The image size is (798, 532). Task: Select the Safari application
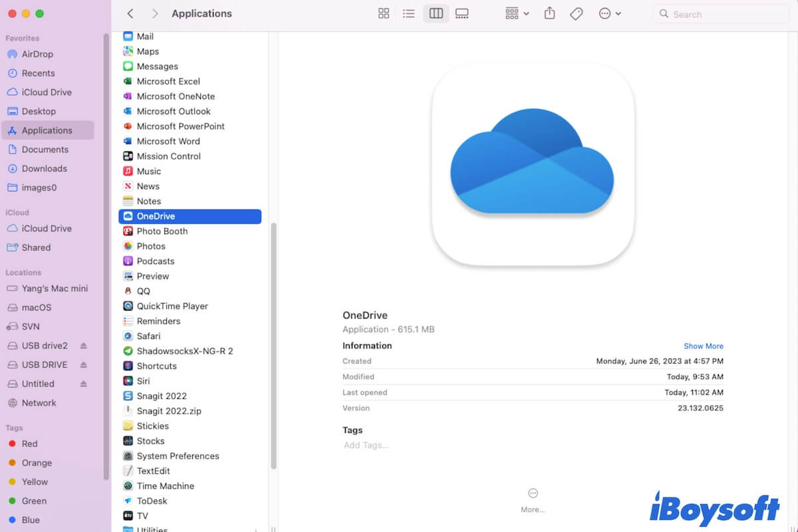point(148,336)
